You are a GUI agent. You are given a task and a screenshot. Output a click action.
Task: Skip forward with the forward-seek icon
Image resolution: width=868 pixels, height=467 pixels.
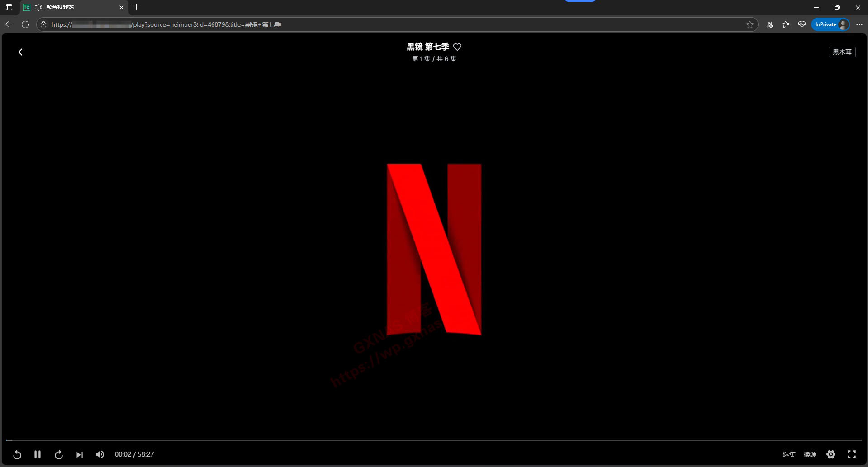pyautogui.click(x=59, y=454)
